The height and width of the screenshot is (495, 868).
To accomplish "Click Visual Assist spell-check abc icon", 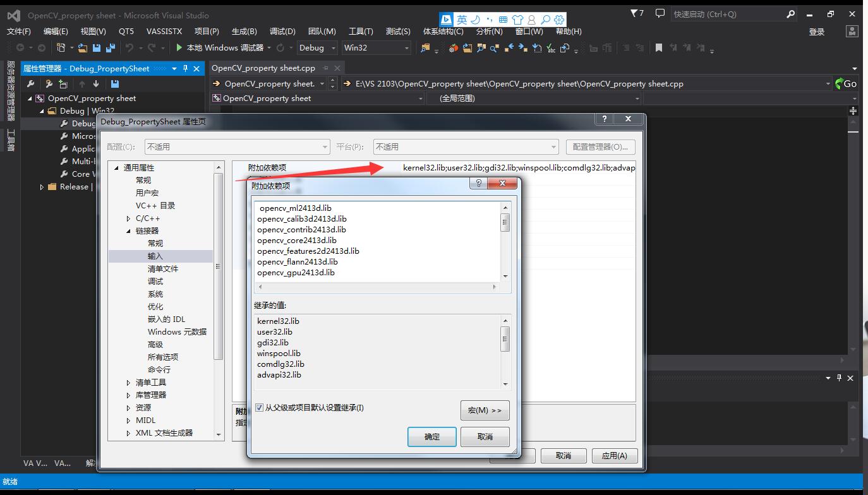I will tap(551, 48).
